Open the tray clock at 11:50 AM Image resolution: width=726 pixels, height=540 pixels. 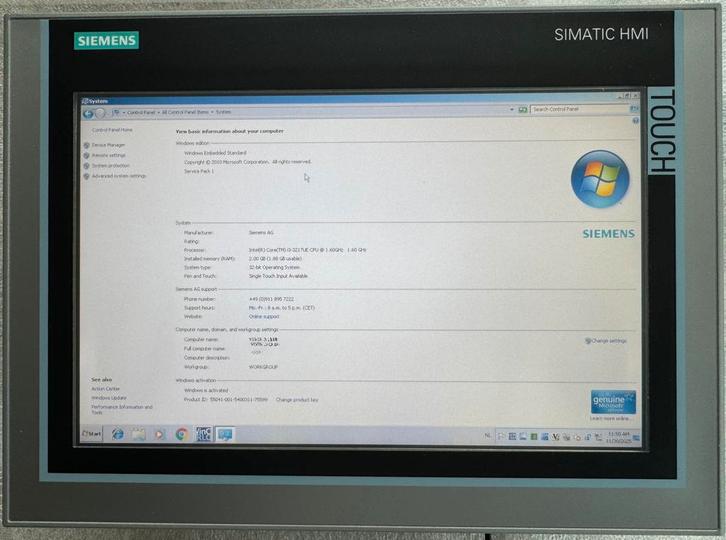click(619, 438)
